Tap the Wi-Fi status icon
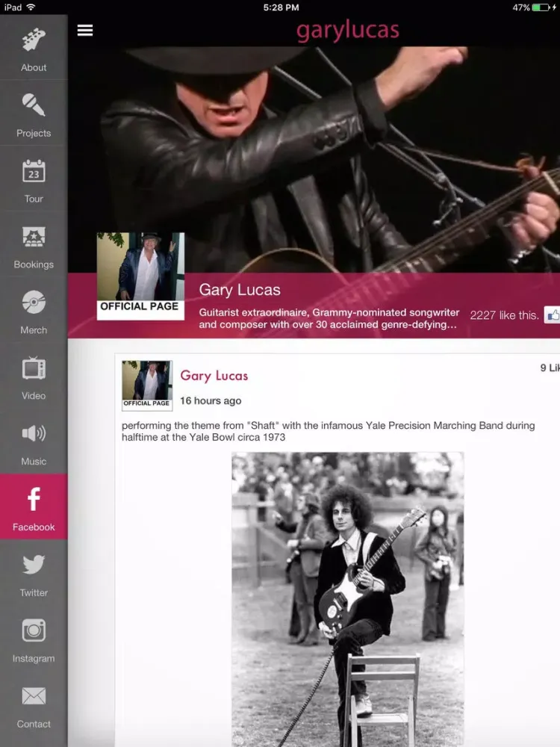 click(31, 7)
